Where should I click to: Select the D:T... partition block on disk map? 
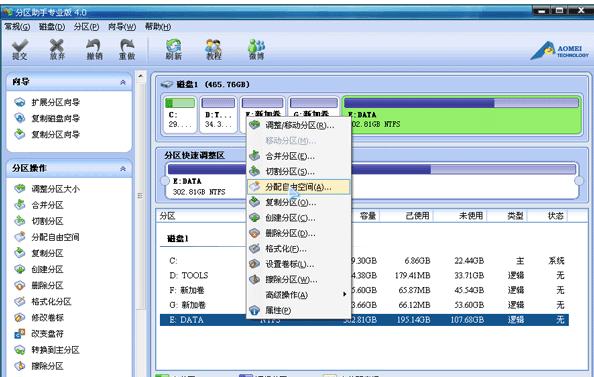click(x=218, y=114)
